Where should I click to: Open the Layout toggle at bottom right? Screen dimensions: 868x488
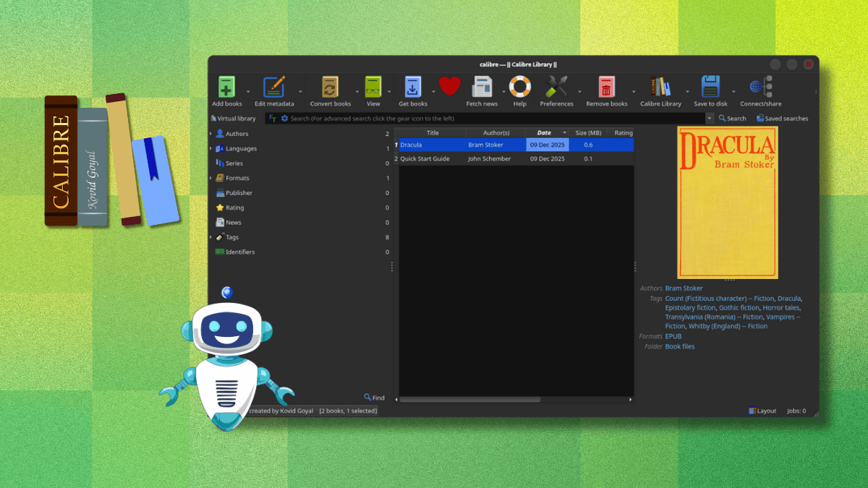pyautogui.click(x=762, y=410)
